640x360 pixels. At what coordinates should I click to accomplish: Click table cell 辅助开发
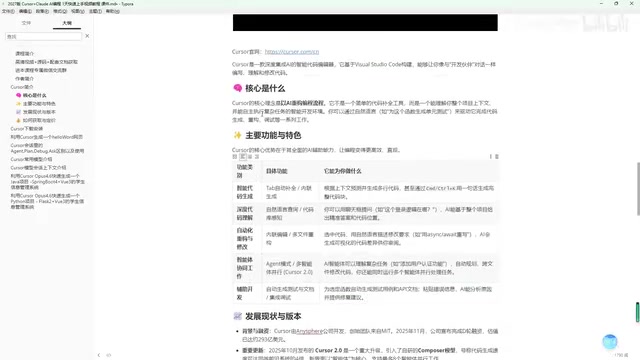pyautogui.click(x=247, y=293)
